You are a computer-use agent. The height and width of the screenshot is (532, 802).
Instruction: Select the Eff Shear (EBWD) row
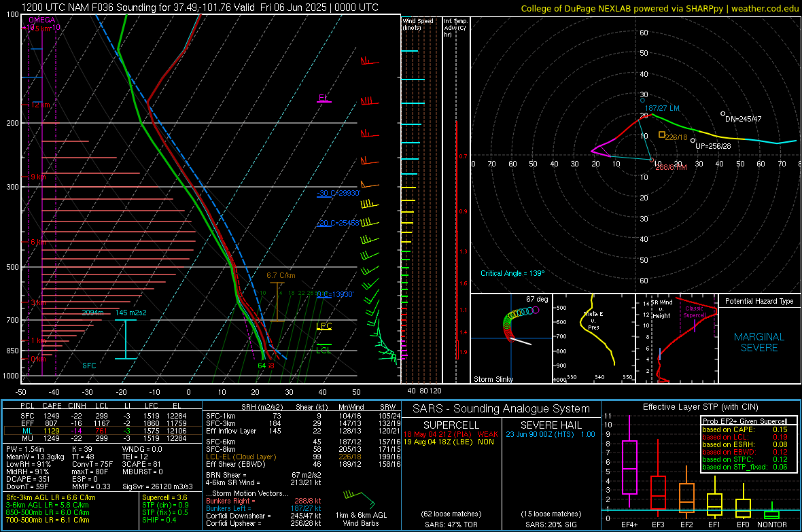[303, 464]
